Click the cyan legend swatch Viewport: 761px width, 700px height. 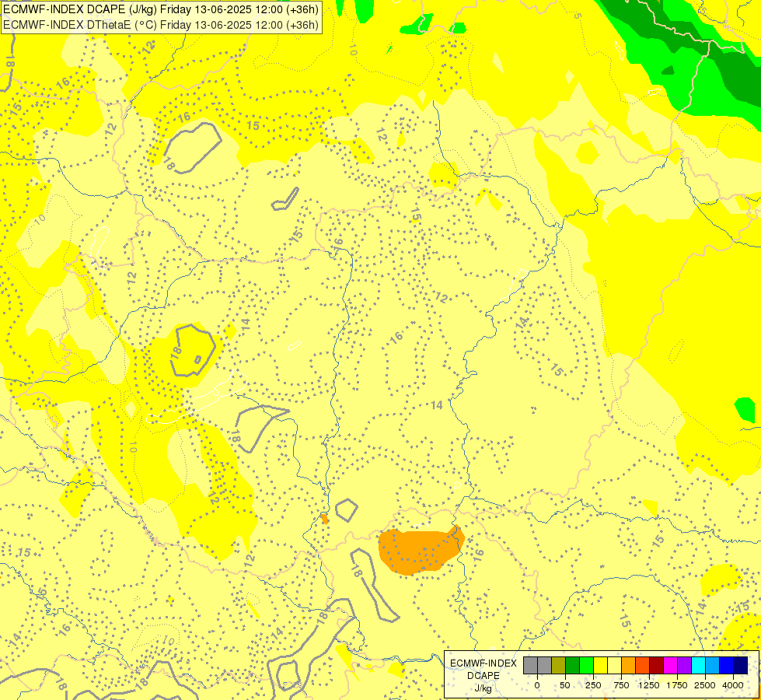(x=698, y=666)
